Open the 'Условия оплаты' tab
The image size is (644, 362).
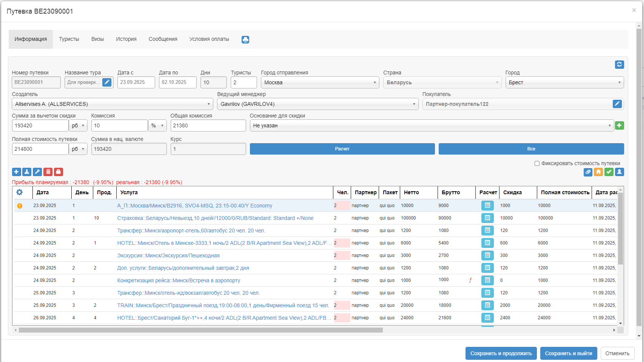[x=209, y=39]
